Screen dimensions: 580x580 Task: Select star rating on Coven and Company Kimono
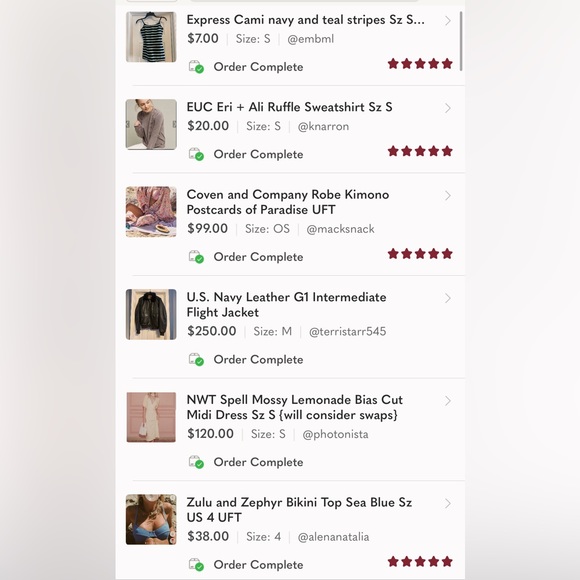click(x=420, y=254)
